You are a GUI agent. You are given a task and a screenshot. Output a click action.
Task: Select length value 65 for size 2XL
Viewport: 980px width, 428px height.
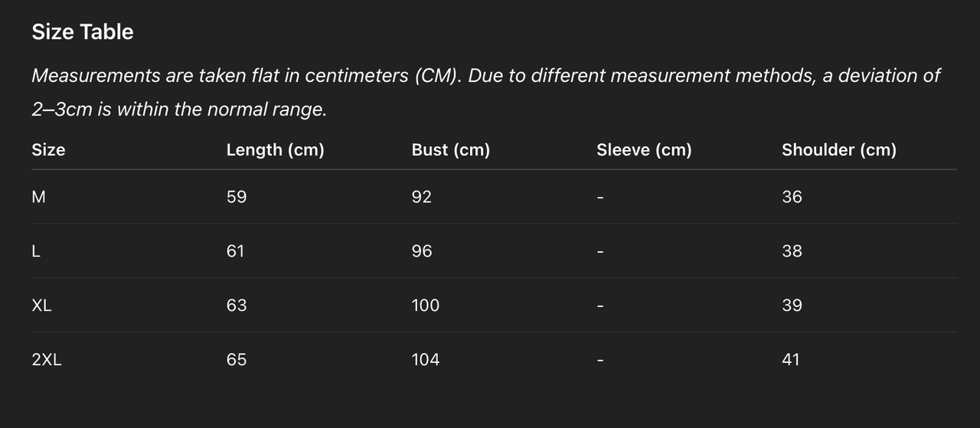237,360
